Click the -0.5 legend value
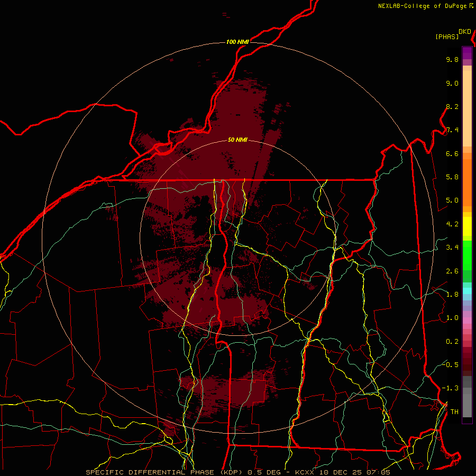This screenshot has height=476, width=476. click(x=451, y=364)
